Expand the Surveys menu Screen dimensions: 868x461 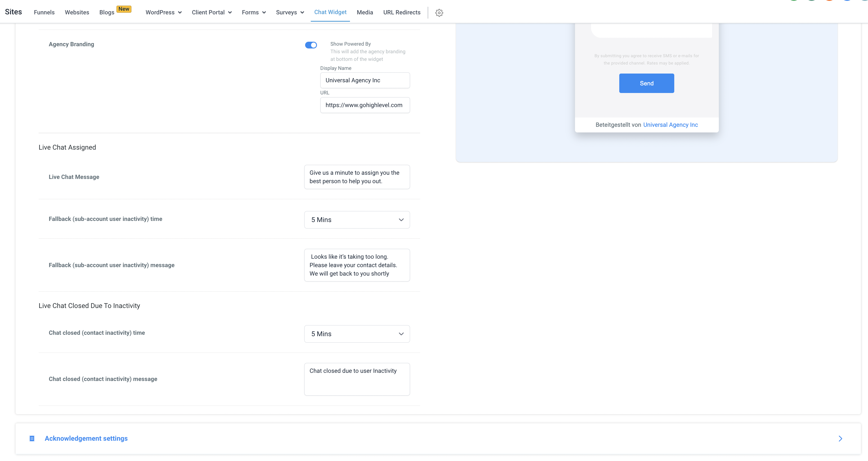pos(290,12)
